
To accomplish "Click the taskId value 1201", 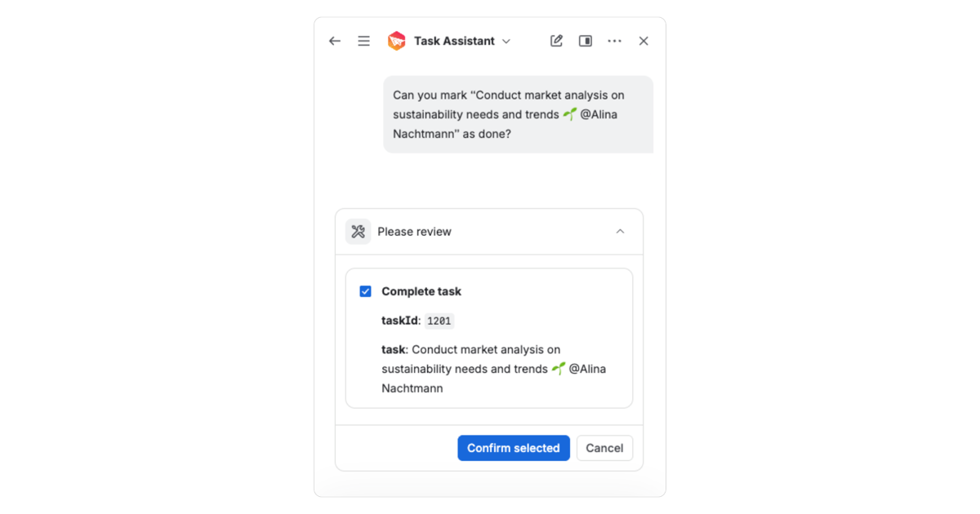I will [439, 321].
